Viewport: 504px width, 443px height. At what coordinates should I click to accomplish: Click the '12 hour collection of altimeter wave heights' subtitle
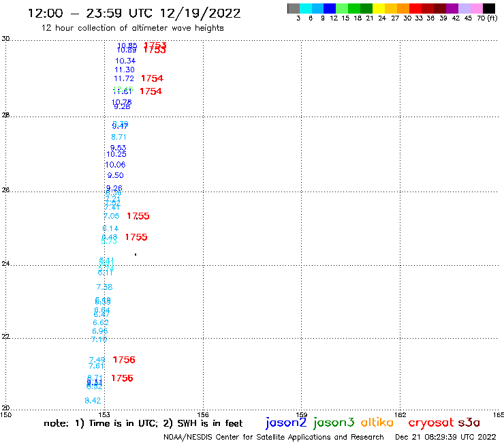tap(132, 28)
